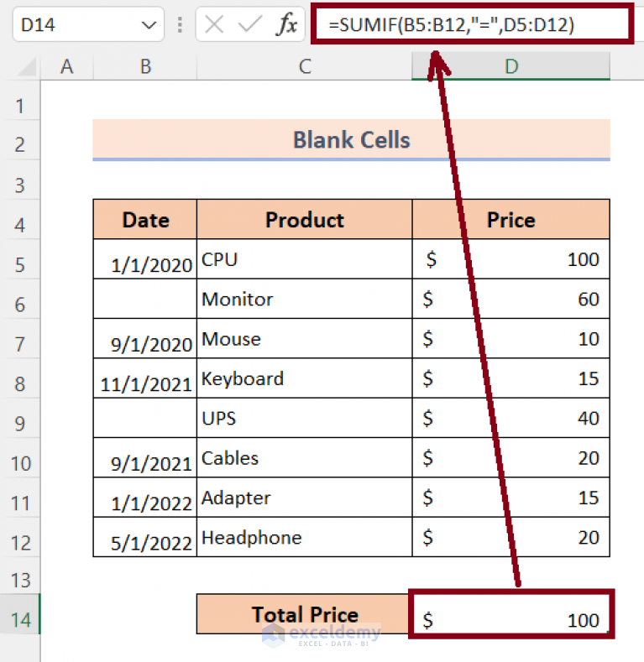This screenshot has height=662, width=644.
Task: Click inside the SUMIF formula bar
Action: pyautogui.click(x=470, y=25)
